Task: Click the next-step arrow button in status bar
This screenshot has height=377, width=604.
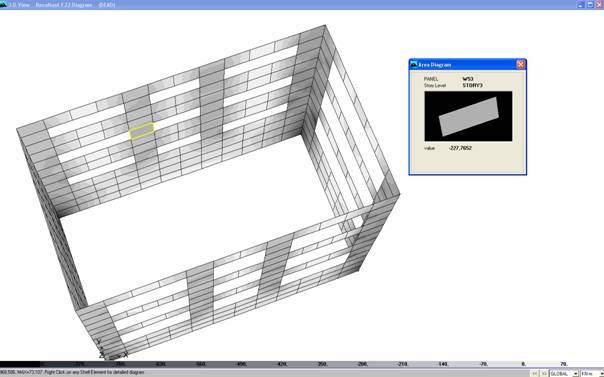Action: click(x=544, y=374)
